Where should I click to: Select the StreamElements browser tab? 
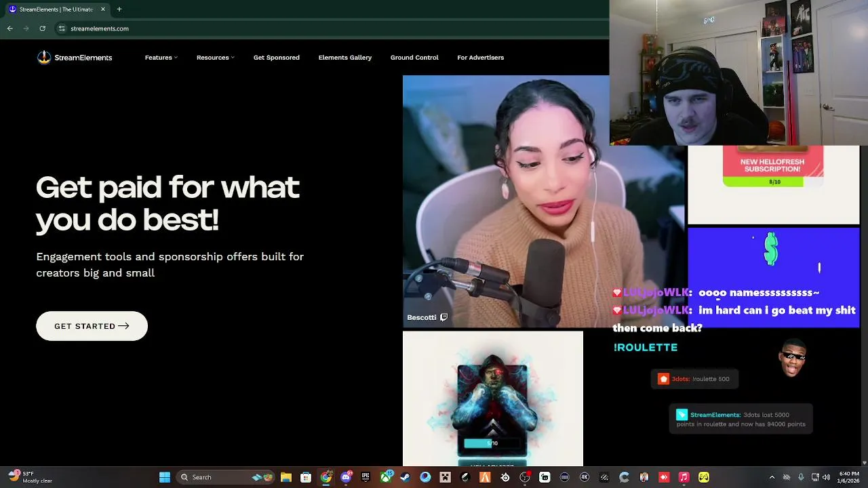(57, 9)
